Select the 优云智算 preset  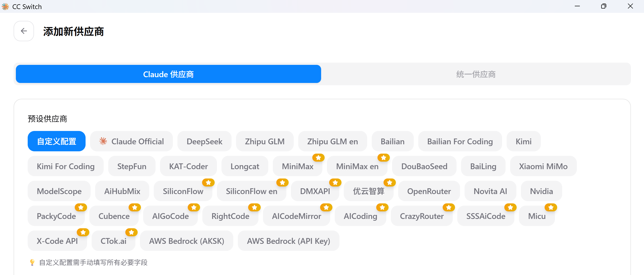coord(369,191)
